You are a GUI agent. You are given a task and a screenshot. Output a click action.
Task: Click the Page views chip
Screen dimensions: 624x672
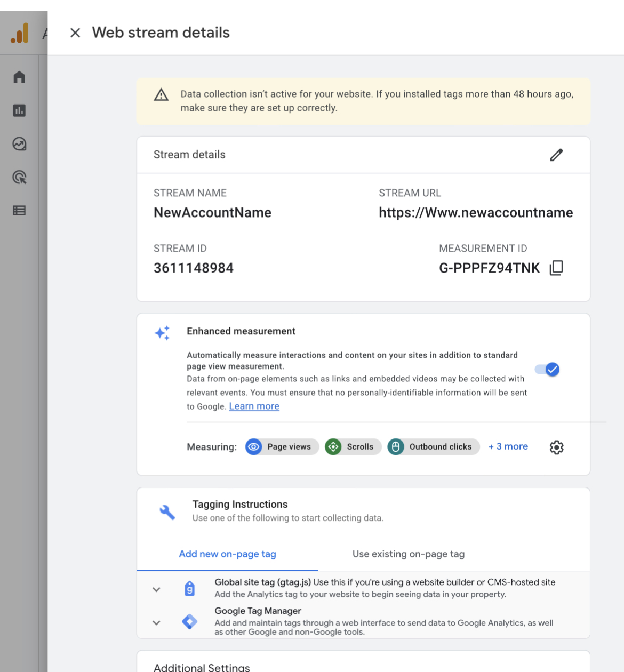tap(282, 447)
